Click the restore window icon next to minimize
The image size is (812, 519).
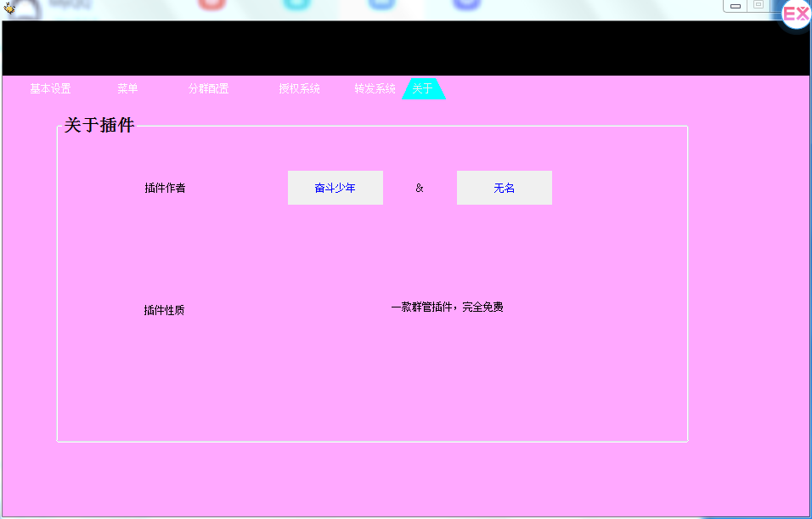pyautogui.click(x=758, y=5)
